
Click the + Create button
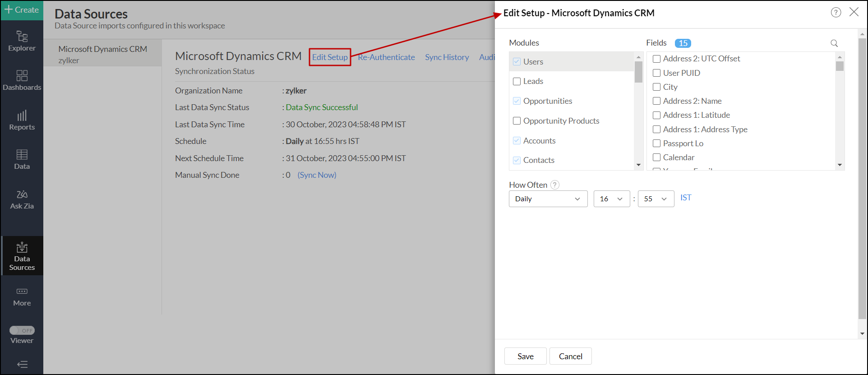pyautogui.click(x=22, y=10)
